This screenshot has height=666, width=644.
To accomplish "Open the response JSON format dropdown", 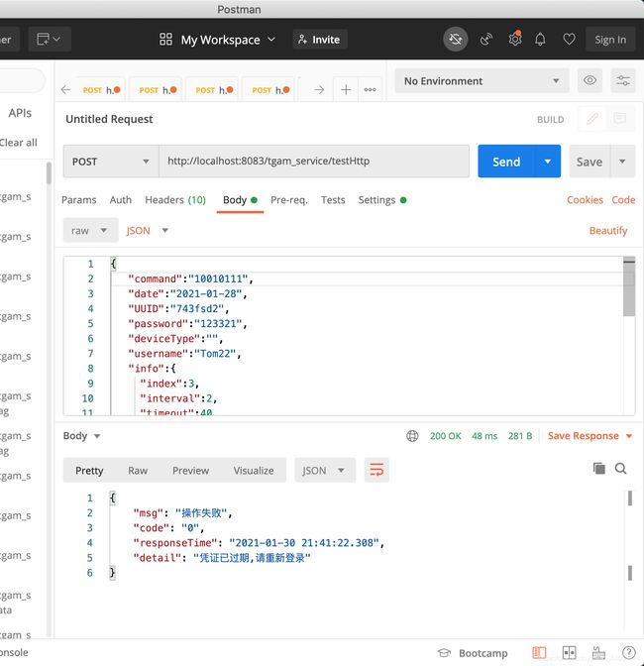I will [325, 470].
